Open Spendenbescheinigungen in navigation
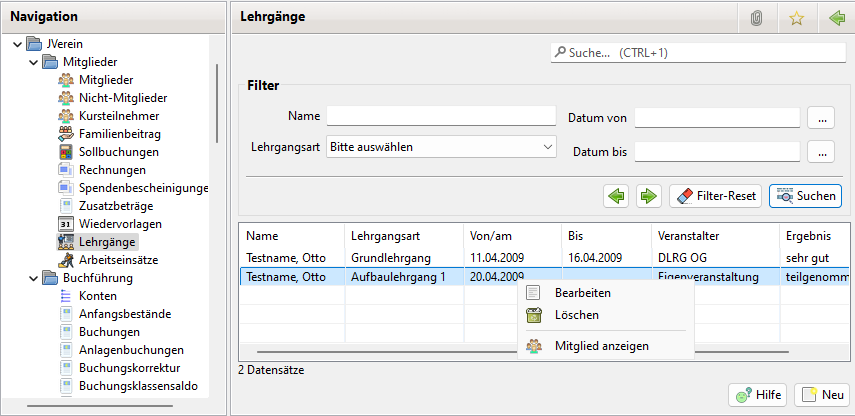Screen dimensions: 855x416 (x=143, y=188)
